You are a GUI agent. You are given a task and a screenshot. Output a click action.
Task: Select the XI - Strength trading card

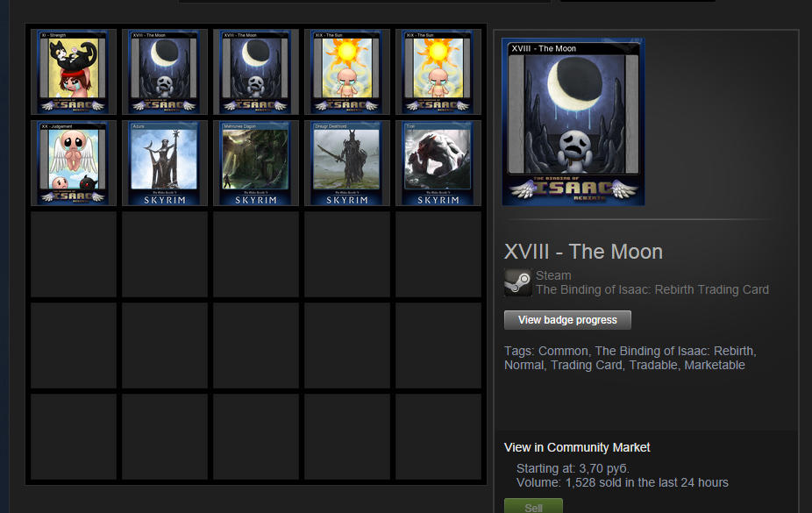pyautogui.click(x=74, y=72)
